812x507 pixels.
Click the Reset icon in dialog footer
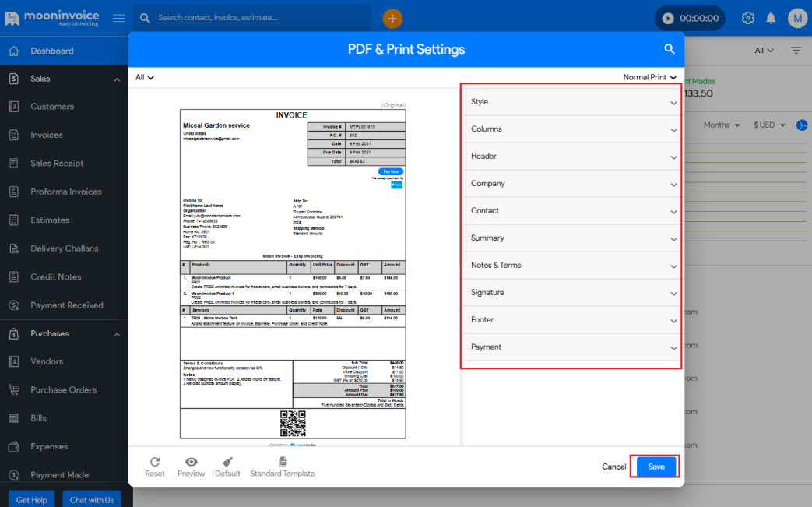pyautogui.click(x=155, y=463)
